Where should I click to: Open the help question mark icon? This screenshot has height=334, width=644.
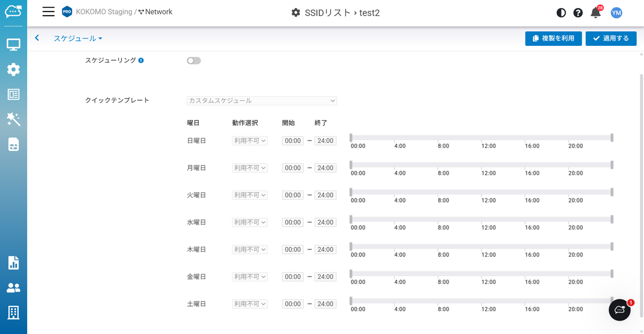click(x=578, y=13)
